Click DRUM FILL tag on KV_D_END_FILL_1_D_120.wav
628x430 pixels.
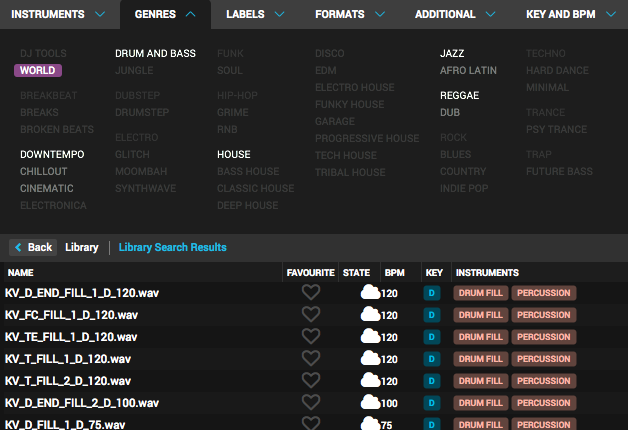[481, 293]
